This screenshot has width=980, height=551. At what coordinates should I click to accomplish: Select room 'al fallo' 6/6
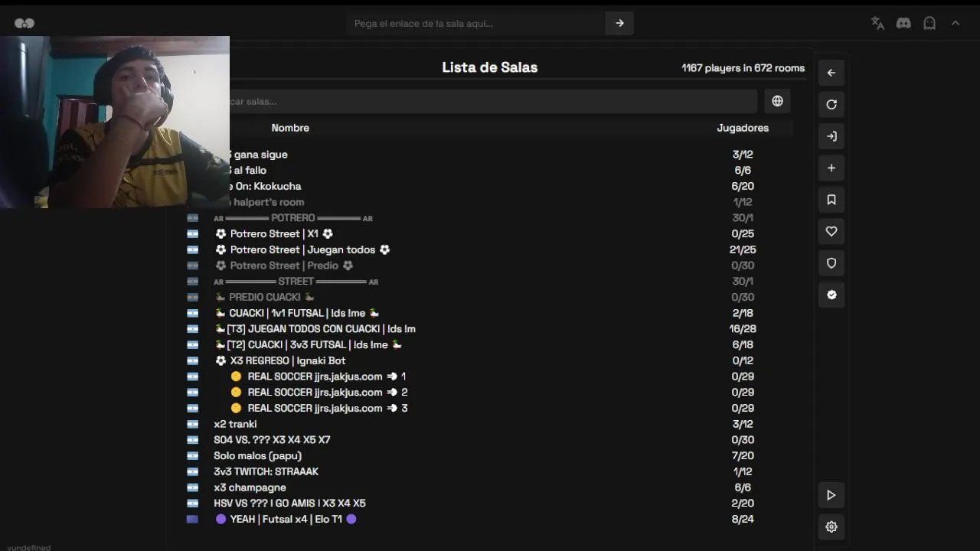point(490,171)
